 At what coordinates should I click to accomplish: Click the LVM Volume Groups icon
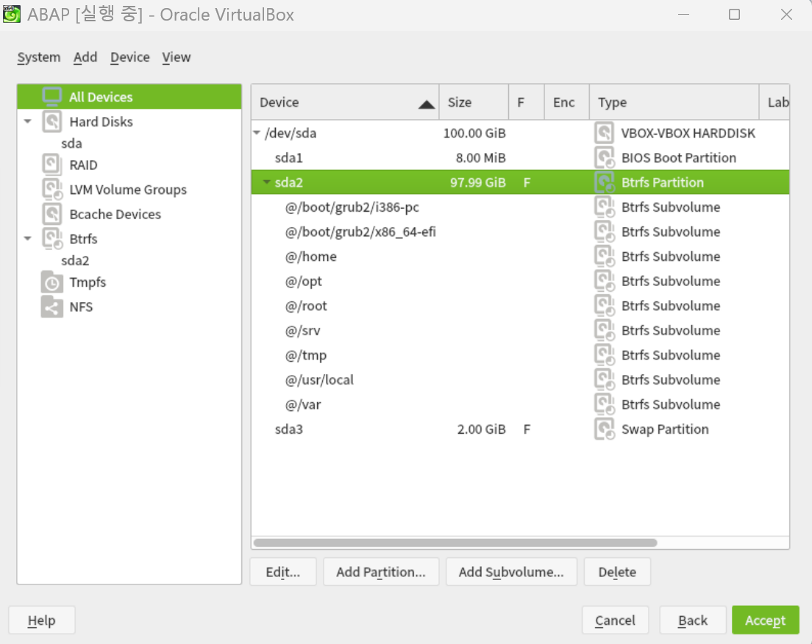click(x=51, y=190)
